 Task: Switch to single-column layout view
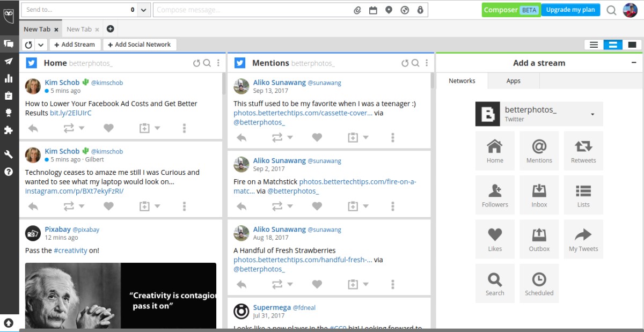(632, 45)
